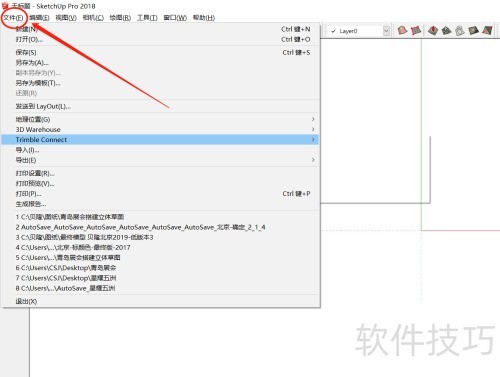Open the Layer0 layer dropdown
The width and height of the screenshot is (500, 377).
coord(386,31)
